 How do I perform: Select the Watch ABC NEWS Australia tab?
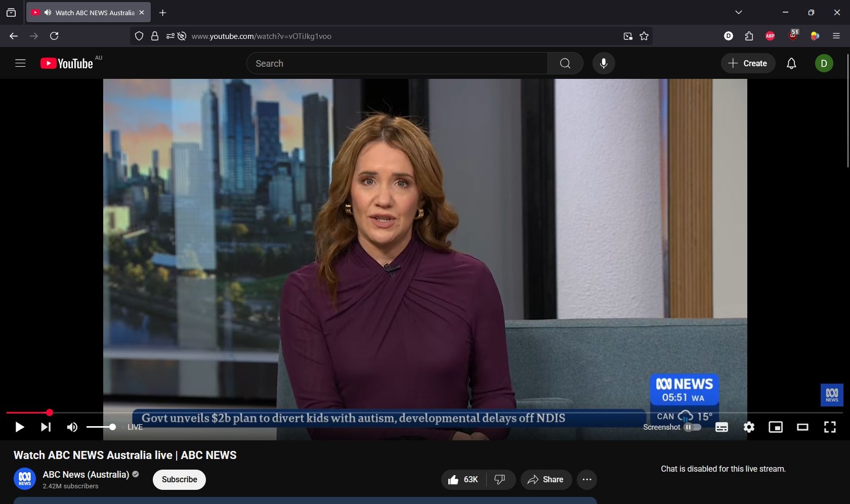(x=89, y=13)
